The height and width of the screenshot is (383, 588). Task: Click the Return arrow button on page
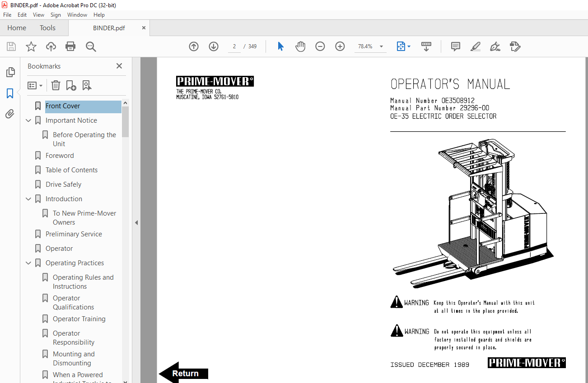click(183, 373)
